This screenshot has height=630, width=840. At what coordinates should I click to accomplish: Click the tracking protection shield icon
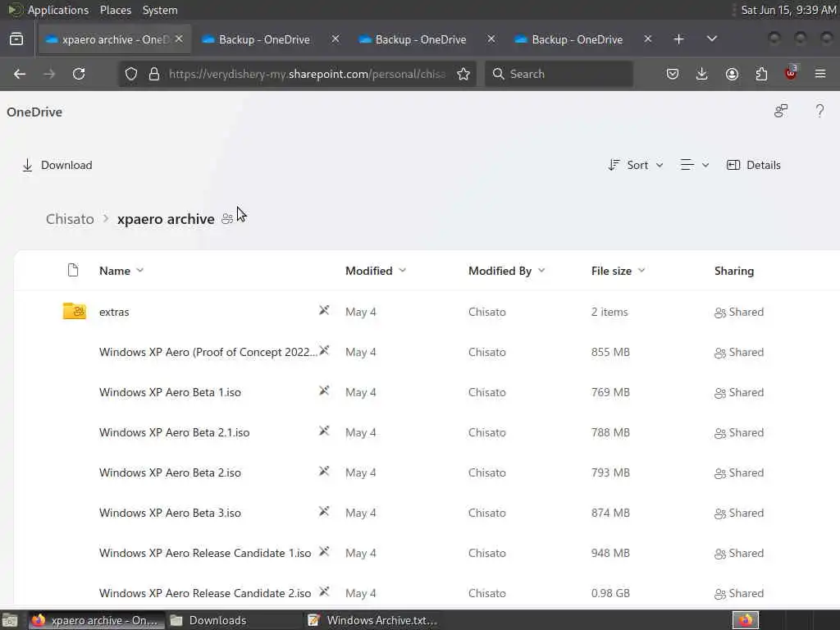pyautogui.click(x=131, y=74)
